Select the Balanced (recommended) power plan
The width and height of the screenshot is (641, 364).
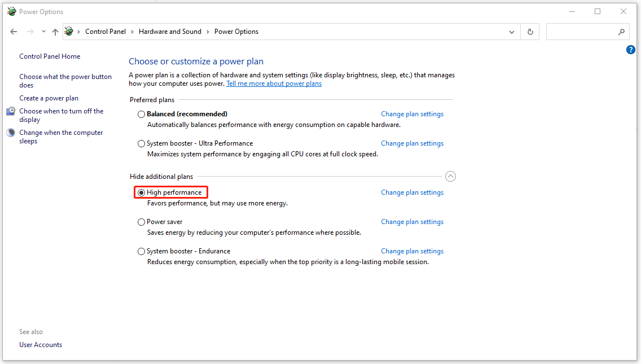141,114
